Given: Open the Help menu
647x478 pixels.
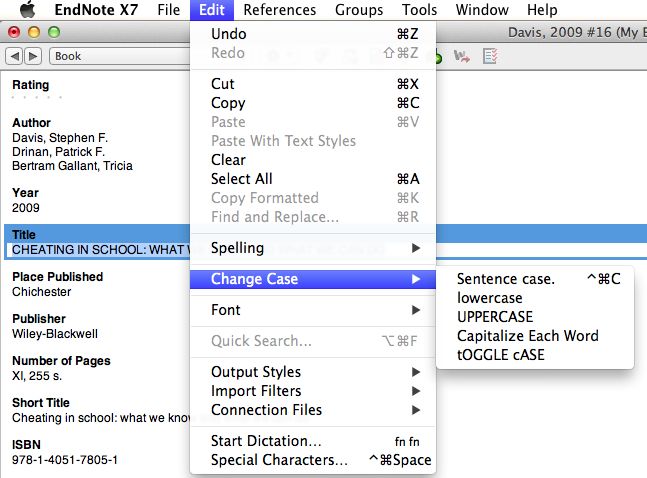Looking at the screenshot, I should tap(542, 9).
